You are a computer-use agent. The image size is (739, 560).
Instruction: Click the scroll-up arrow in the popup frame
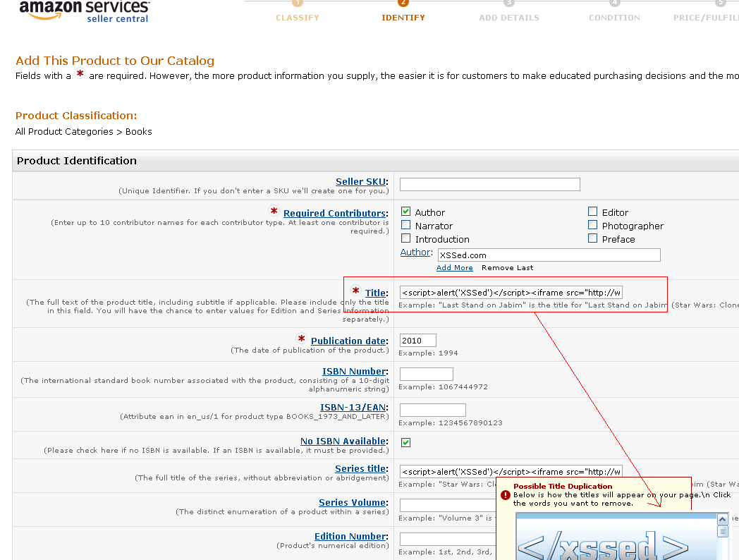(722, 519)
